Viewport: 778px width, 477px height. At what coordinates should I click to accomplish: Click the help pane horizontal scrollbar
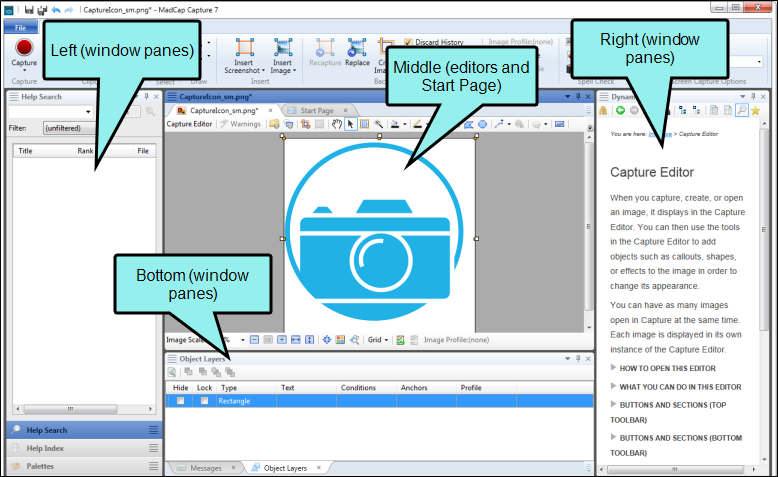point(677,469)
